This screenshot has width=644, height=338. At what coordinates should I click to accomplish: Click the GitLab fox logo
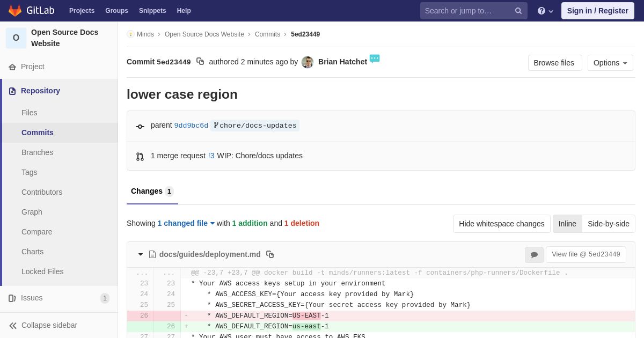coord(15,11)
